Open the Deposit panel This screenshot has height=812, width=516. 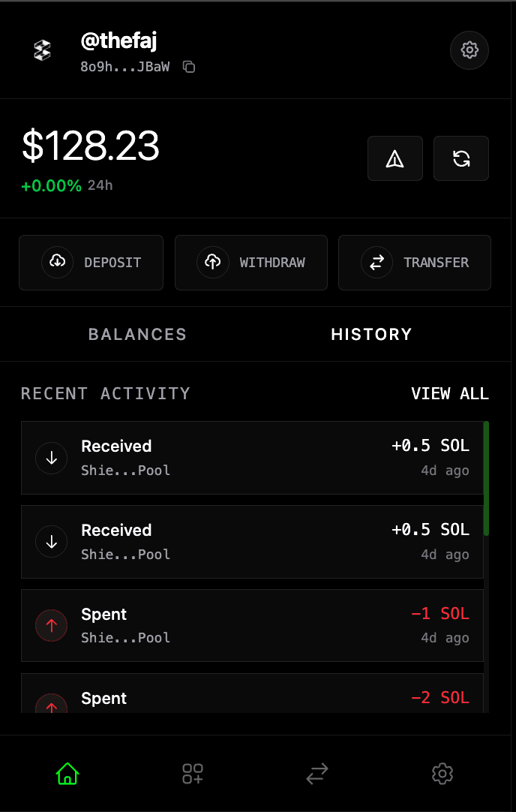coord(91,263)
